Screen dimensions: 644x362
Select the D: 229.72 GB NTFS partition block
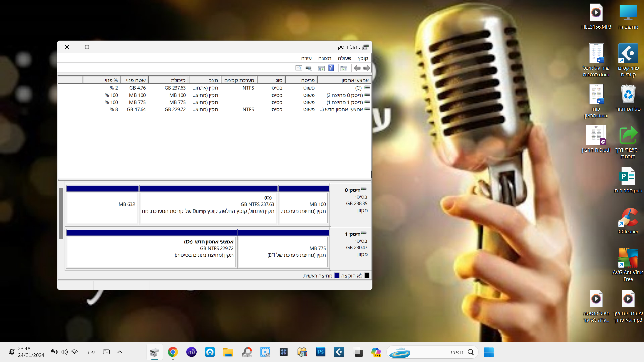click(151, 251)
